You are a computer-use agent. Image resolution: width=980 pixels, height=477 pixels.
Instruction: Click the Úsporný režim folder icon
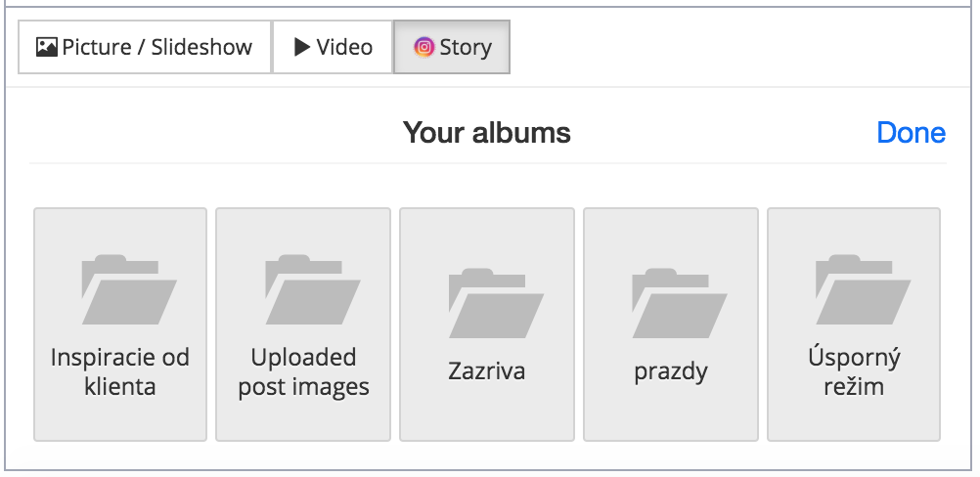click(x=864, y=289)
